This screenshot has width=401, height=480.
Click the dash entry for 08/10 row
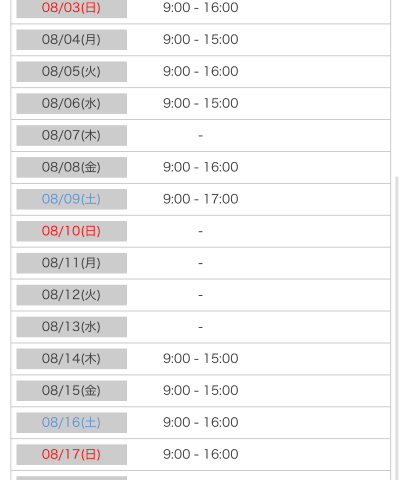point(200,231)
